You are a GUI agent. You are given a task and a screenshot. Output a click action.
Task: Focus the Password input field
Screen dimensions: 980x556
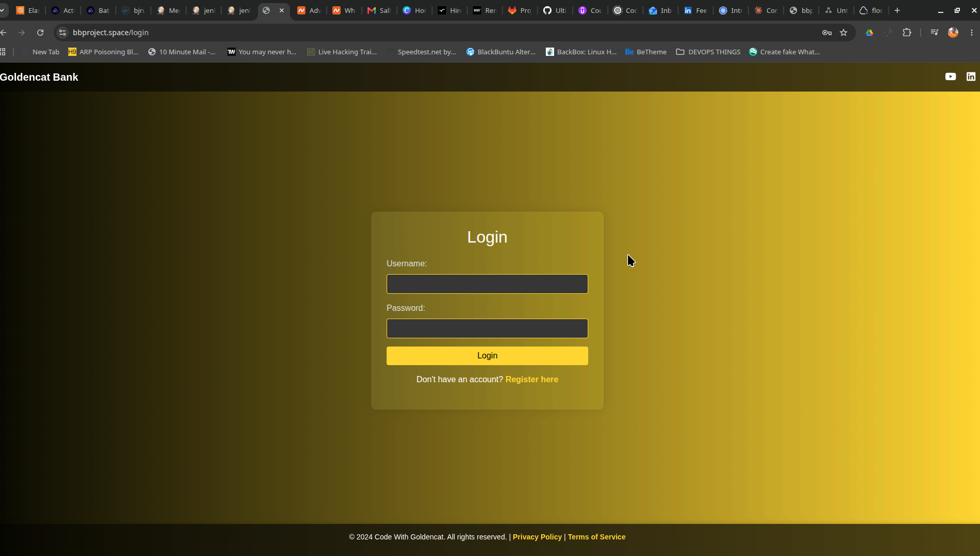click(x=487, y=328)
